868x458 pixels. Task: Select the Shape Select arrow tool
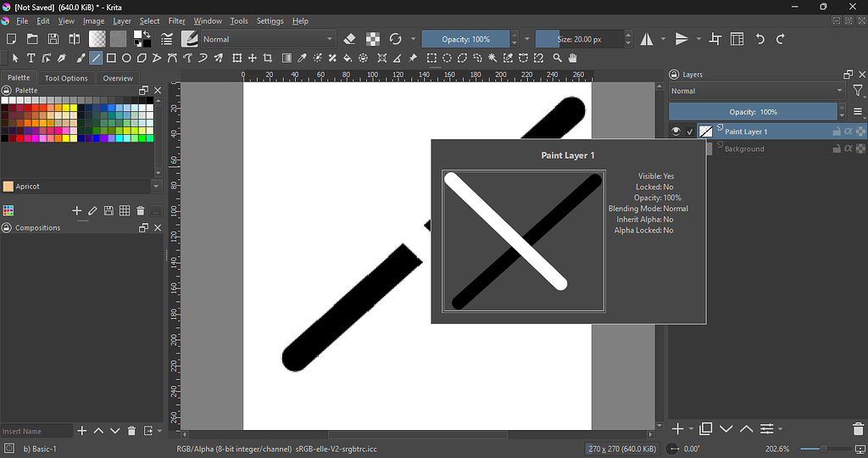click(15, 58)
